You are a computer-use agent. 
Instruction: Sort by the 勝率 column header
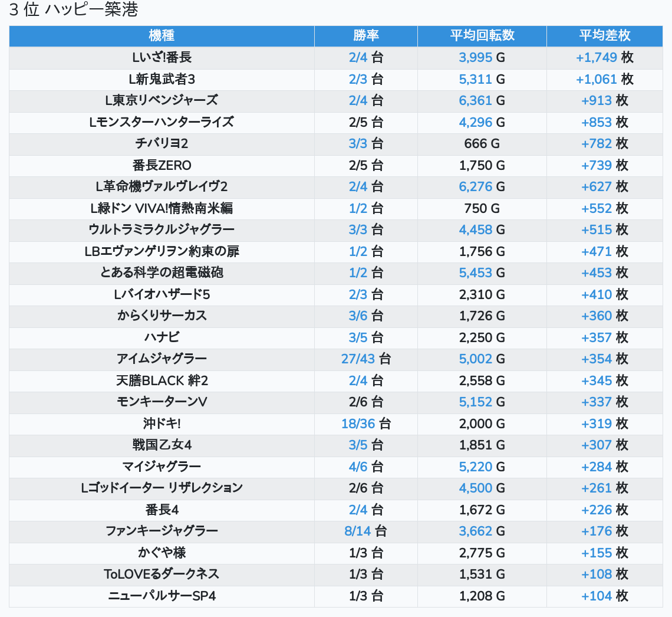tap(365, 35)
